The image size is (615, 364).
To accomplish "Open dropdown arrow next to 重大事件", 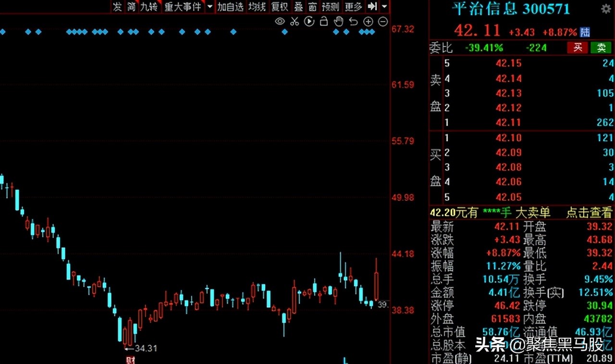I will pyautogui.click(x=209, y=7).
